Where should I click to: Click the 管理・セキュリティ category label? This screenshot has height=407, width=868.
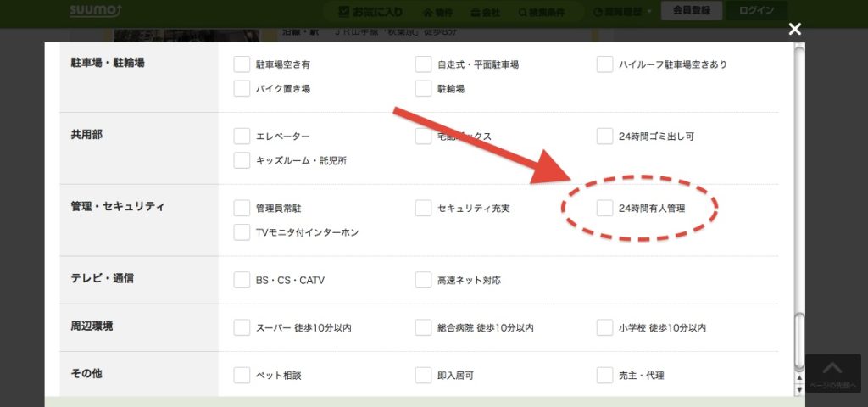pos(118,207)
